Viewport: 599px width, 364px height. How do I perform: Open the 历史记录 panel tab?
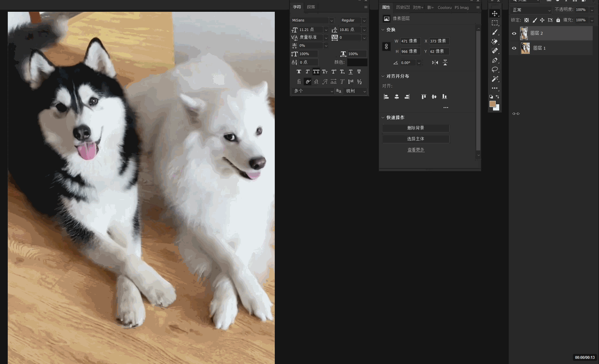coord(402,7)
